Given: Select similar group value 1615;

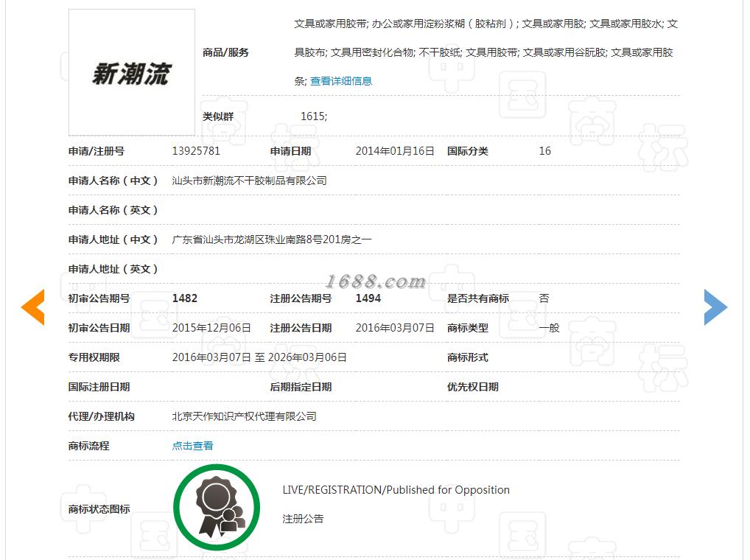Looking at the screenshot, I should pyautogui.click(x=314, y=116).
